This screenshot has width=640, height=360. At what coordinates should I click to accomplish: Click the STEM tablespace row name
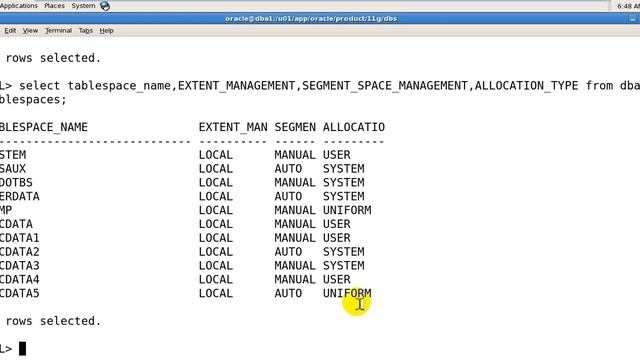(x=13, y=155)
